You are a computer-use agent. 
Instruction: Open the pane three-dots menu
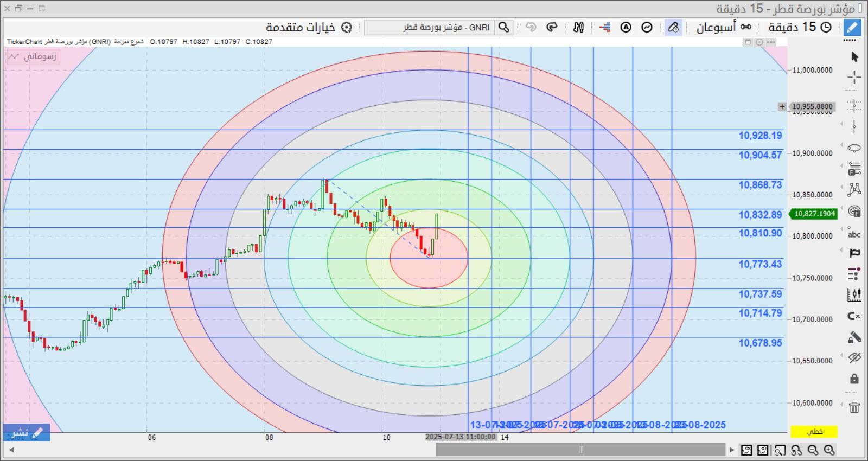point(770,42)
